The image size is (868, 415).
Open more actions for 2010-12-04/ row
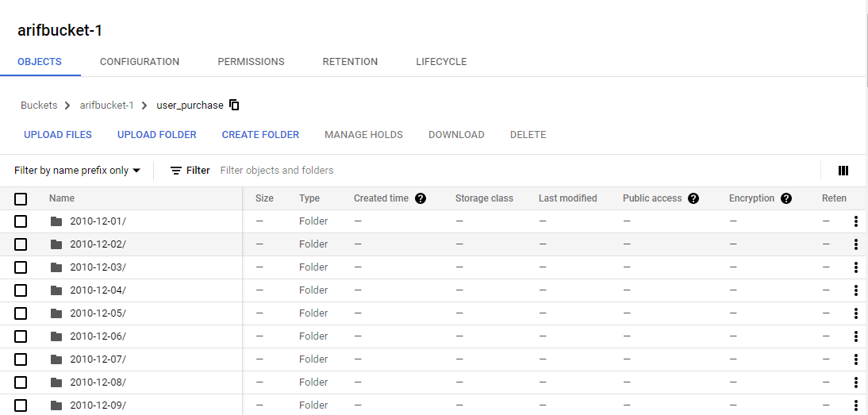856,290
